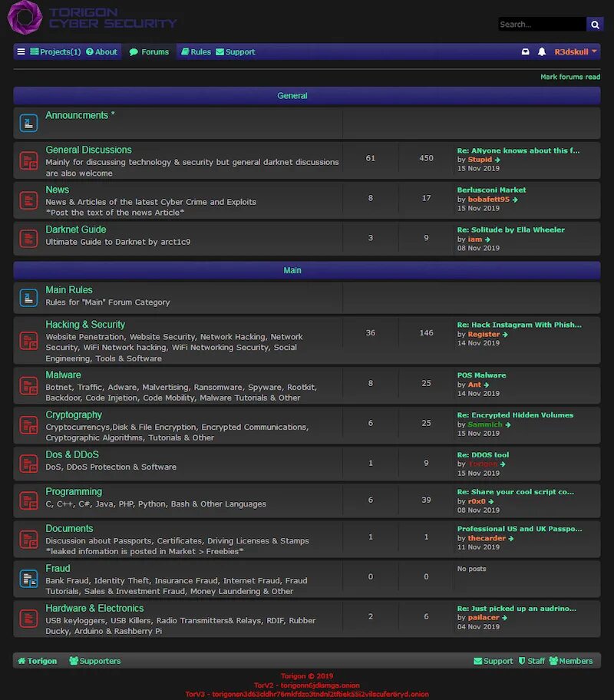Click the Fraud forum icon
This screenshot has height=700, width=614.
point(28,579)
